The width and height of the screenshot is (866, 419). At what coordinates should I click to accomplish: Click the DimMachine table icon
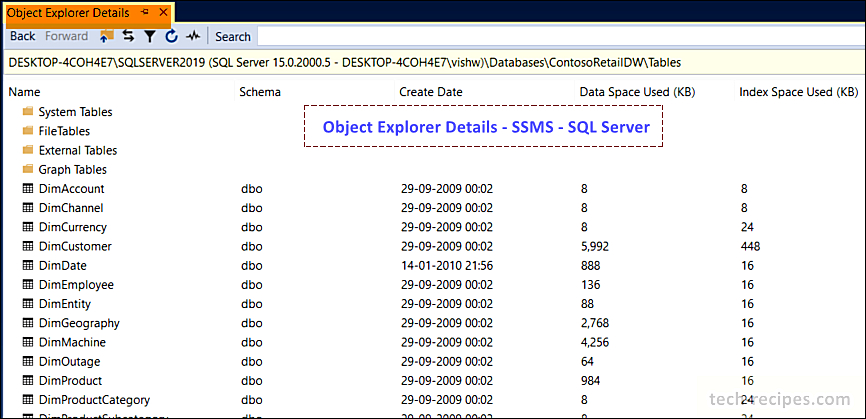tap(28, 342)
